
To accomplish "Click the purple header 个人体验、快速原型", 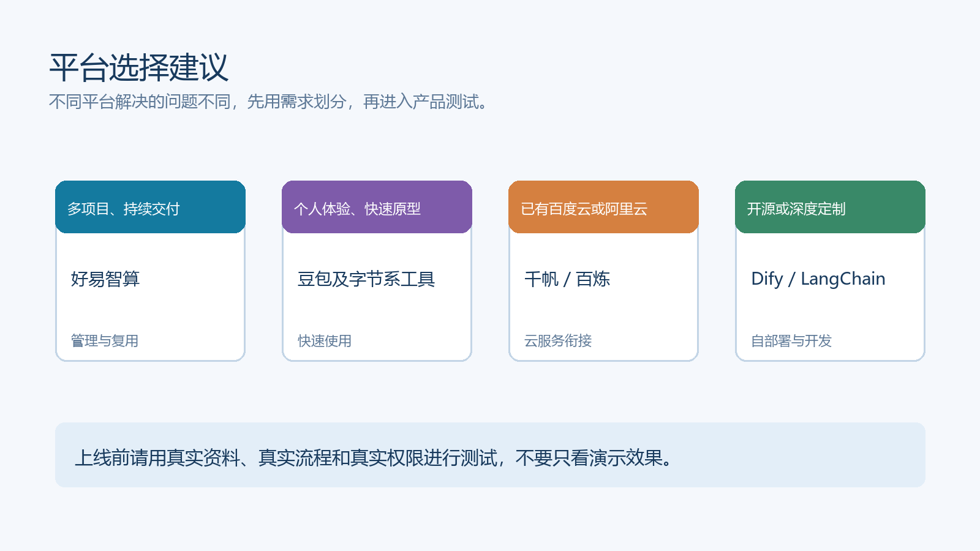I will point(377,207).
